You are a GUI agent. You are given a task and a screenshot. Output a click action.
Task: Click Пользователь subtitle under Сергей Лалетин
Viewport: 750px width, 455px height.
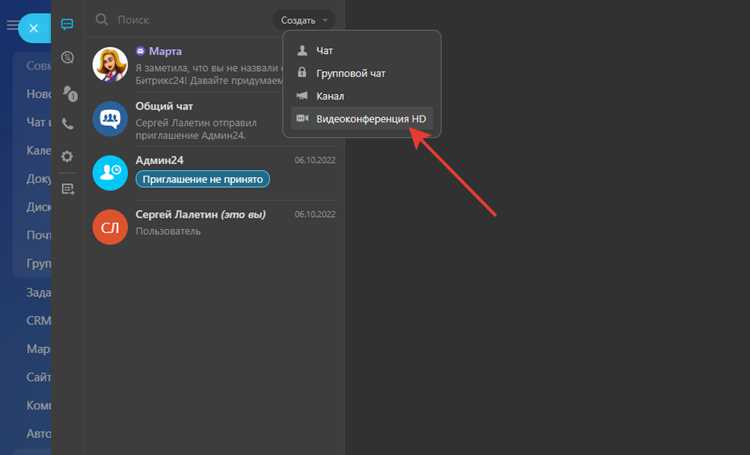[168, 231]
